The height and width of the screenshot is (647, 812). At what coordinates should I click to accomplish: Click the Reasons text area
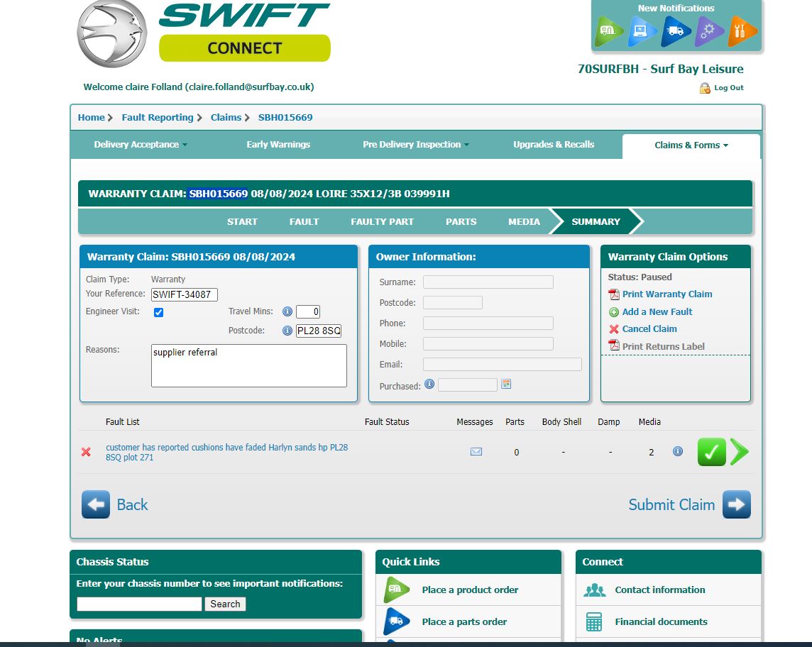pos(248,365)
